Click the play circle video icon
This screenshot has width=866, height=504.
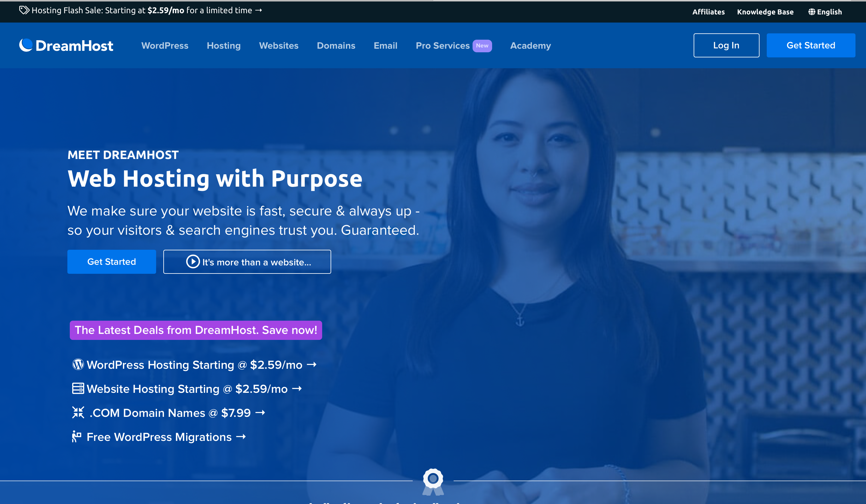193,261
